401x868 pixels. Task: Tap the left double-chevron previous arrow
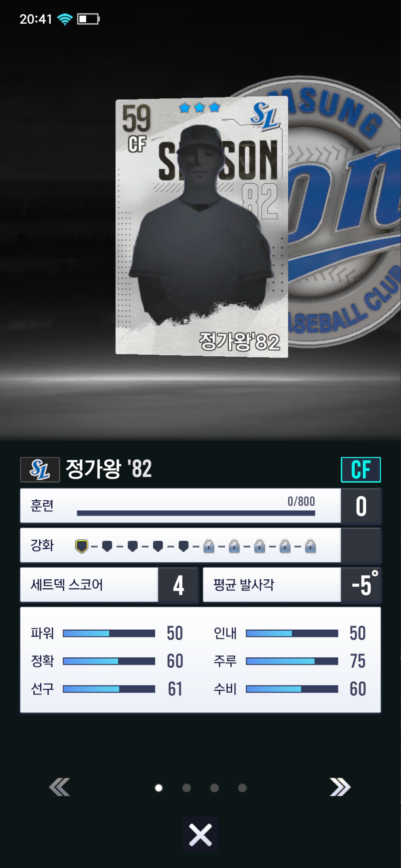click(59, 787)
